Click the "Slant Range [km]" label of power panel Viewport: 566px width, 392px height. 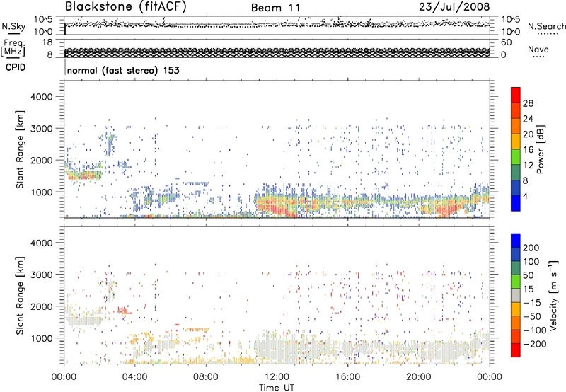click(x=20, y=149)
